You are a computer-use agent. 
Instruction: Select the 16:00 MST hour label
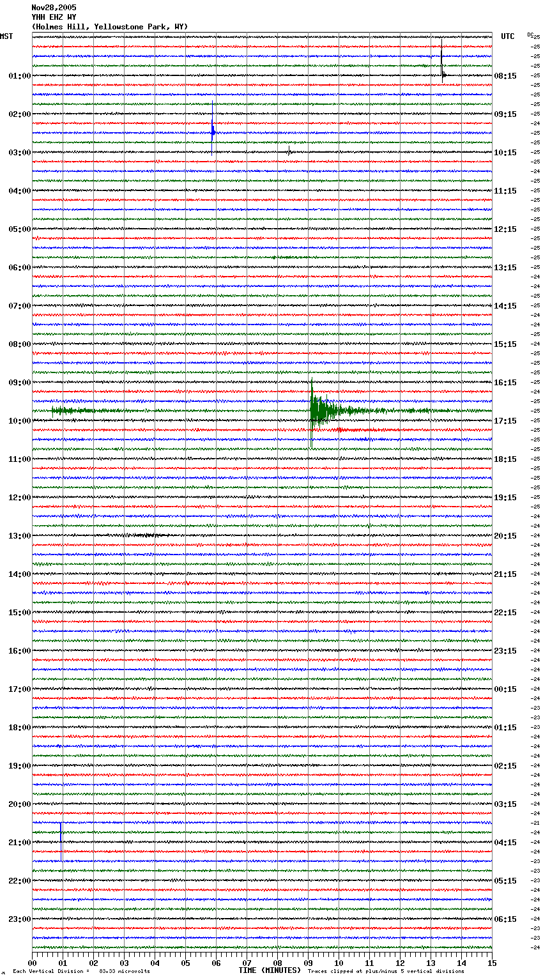coord(19,651)
